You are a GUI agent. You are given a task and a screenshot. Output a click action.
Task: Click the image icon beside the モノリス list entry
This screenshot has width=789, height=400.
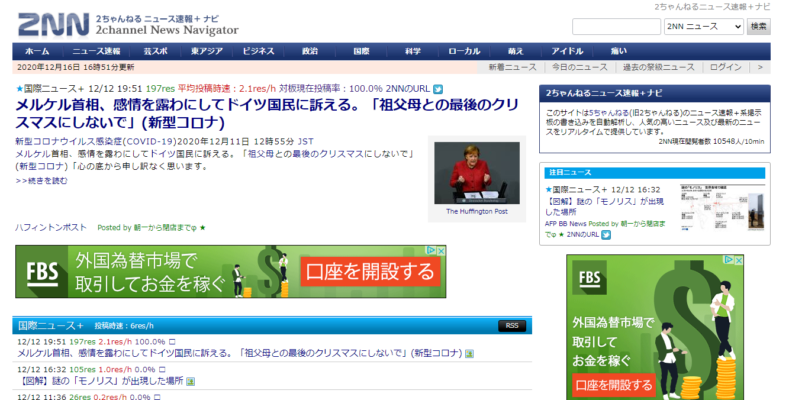(191, 381)
